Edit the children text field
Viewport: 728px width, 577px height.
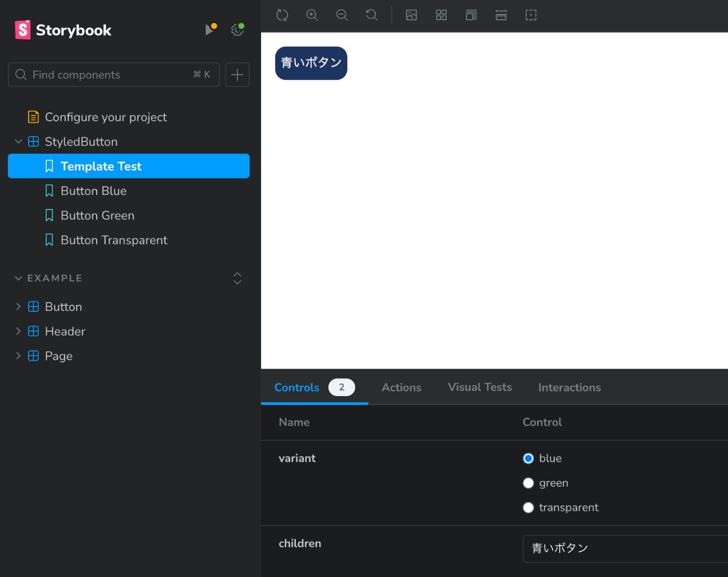click(x=625, y=548)
